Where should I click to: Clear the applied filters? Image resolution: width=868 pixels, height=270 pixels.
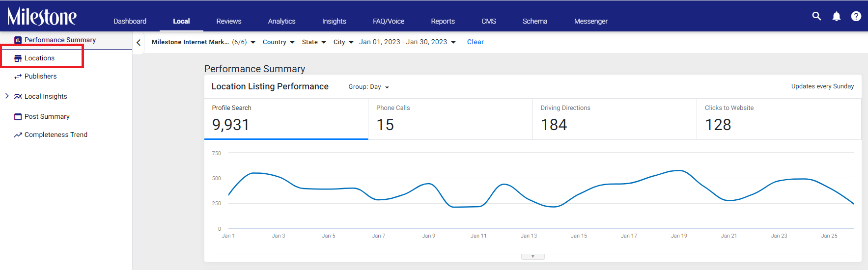pyautogui.click(x=476, y=42)
